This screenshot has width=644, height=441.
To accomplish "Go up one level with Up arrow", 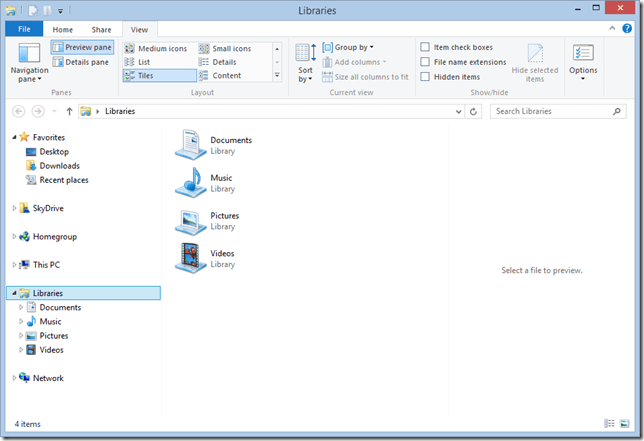I will click(x=69, y=111).
